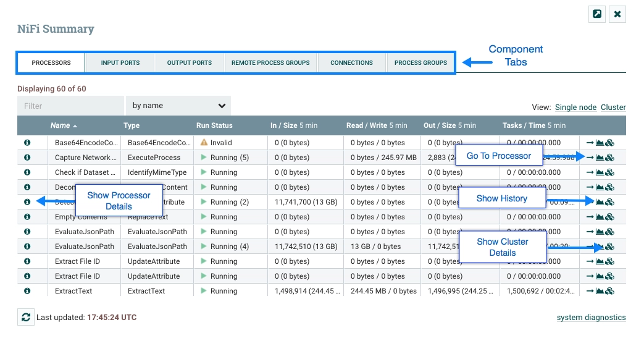Show history icon for Base64EncodeContent row

click(x=600, y=143)
